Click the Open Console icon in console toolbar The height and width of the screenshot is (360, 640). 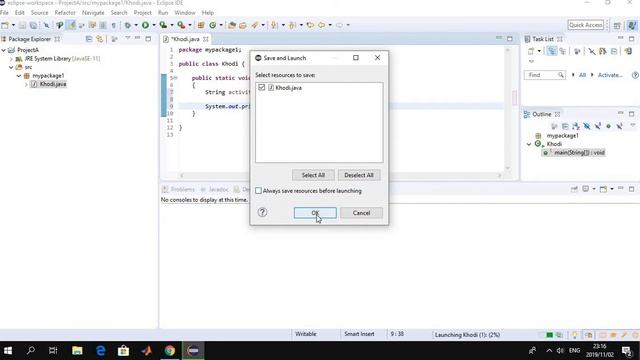click(x=603, y=189)
